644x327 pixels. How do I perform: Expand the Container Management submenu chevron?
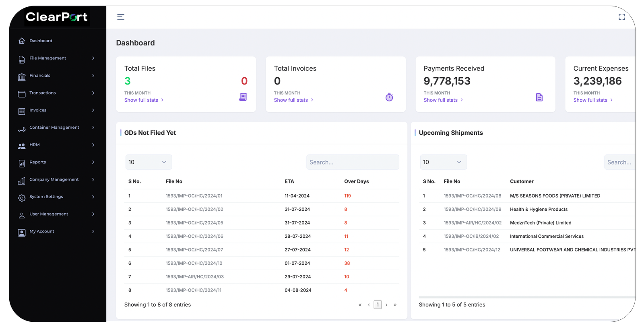click(93, 128)
